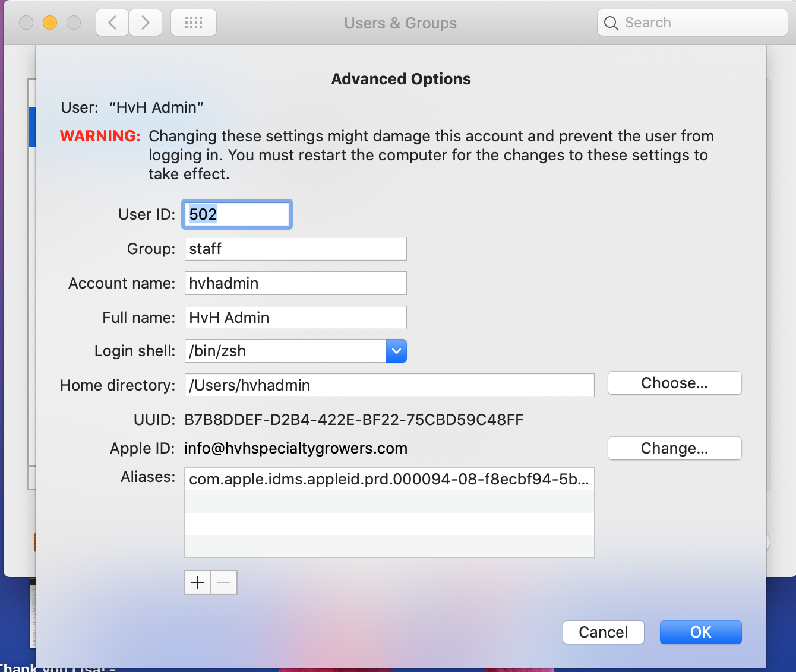Remove alias with the minus button
The height and width of the screenshot is (672, 796).
pyautogui.click(x=224, y=582)
